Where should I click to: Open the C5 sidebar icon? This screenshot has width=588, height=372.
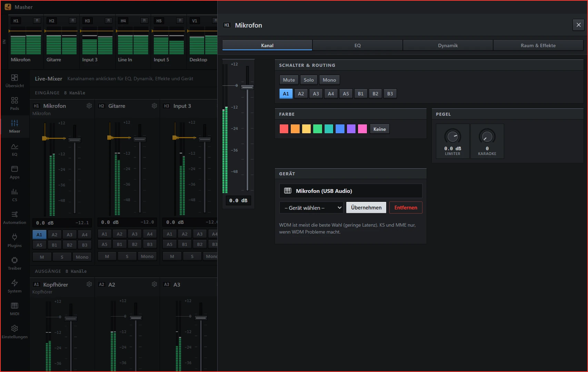(14, 195)
